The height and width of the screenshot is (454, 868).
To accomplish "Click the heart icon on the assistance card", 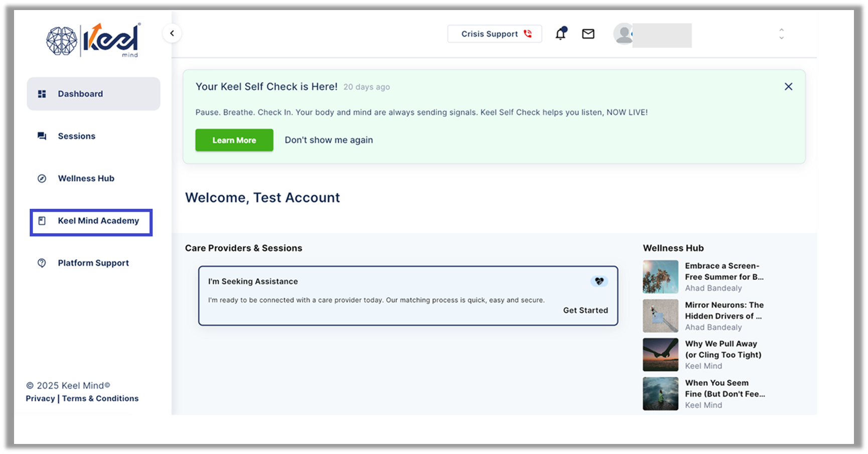I will (x=599, y=281).
